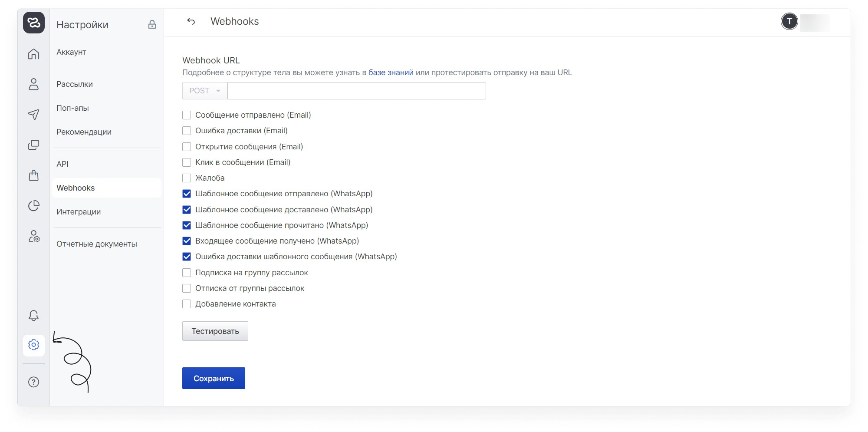The height and width of the screenshot is (432, 868).
Task: Open the help question mark icon
Action: pyautogui.click(x=34, y=382)
